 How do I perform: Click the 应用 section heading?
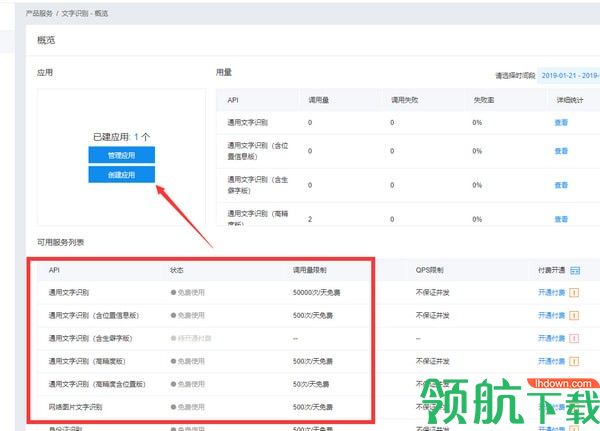[45, 72]
